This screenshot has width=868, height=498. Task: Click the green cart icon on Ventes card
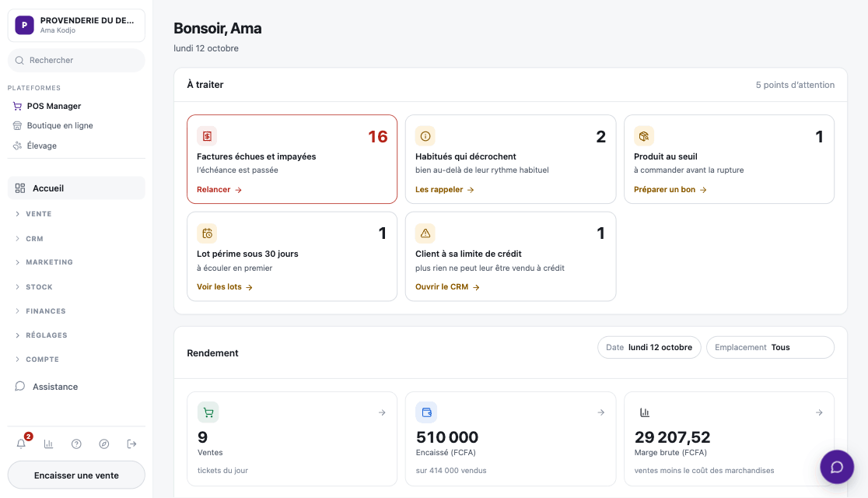click(x=208, y=412)
